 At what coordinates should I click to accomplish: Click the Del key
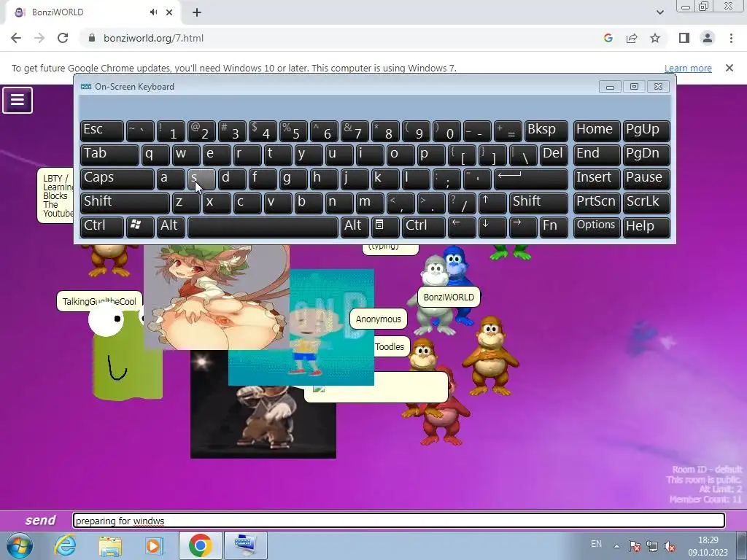[554, 155]
